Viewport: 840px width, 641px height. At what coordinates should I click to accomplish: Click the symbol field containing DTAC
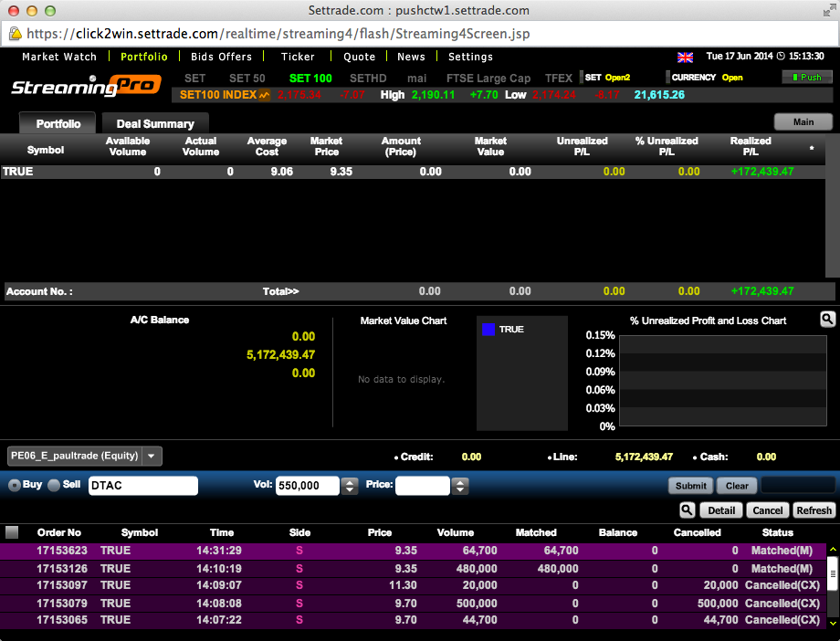pos(143,486)
